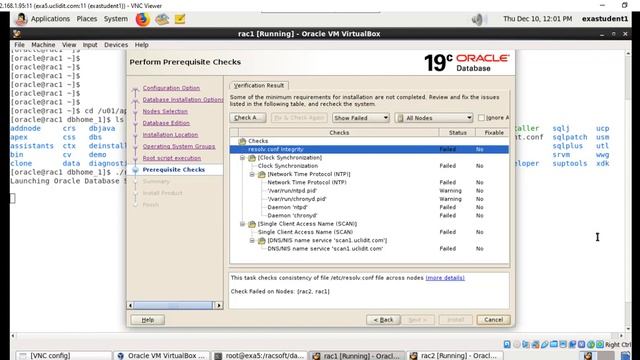640x360 pixels.
Task: Click the Checks root folder icon
Action: (x=242, y=141)
